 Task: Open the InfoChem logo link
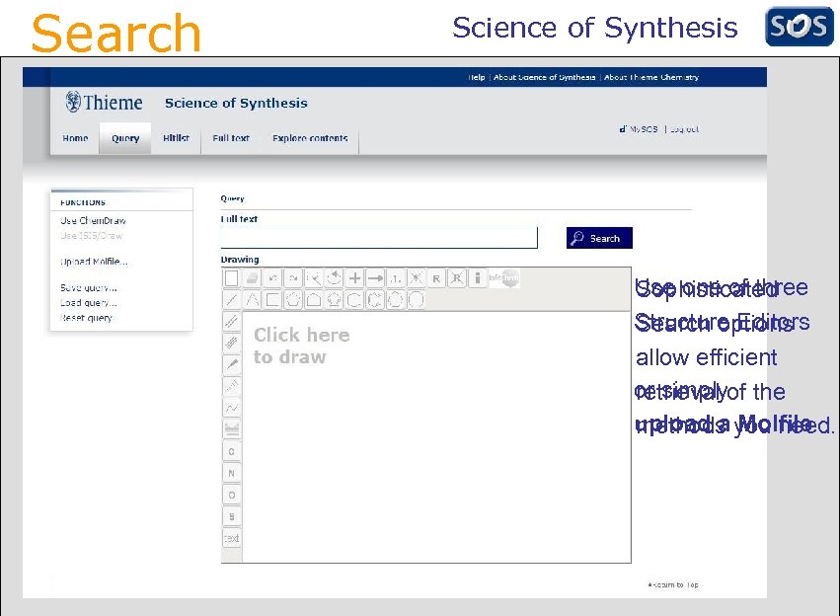pyautogui.click(x=504, y=278)
